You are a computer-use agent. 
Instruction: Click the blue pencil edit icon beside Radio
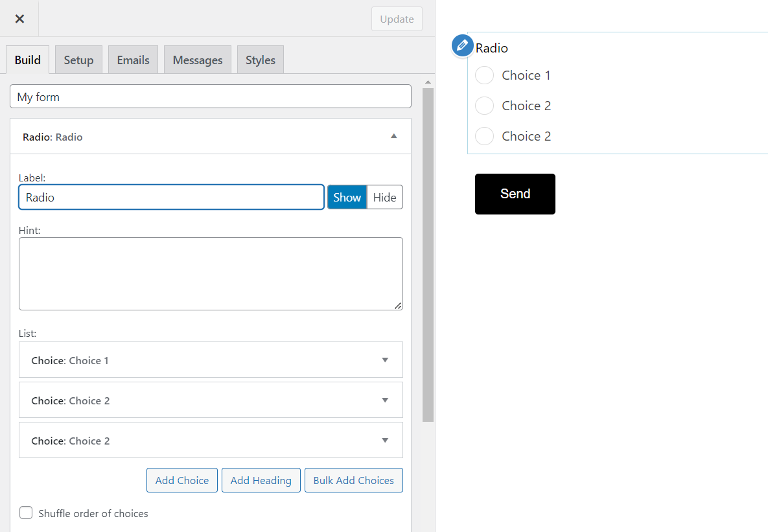pyautogui.click(x=462, y=45)
